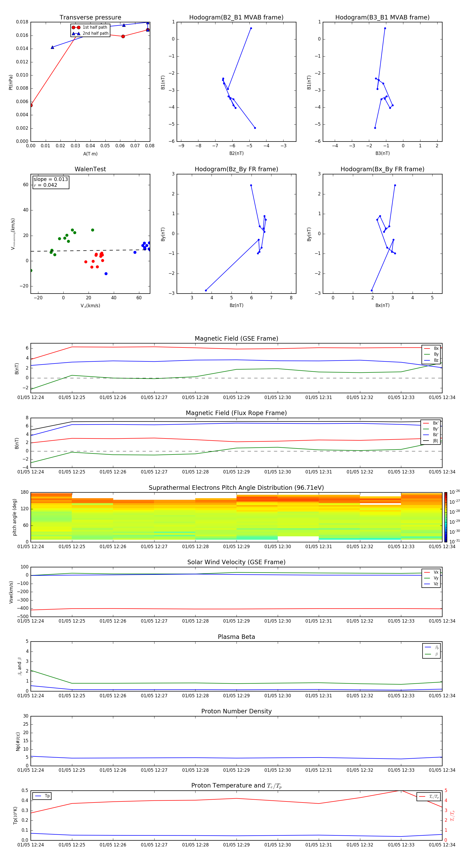Viewport: 473px width, 868px height.
Task: Select the '|B|' legend entry
Action: [x=431, y=441]
